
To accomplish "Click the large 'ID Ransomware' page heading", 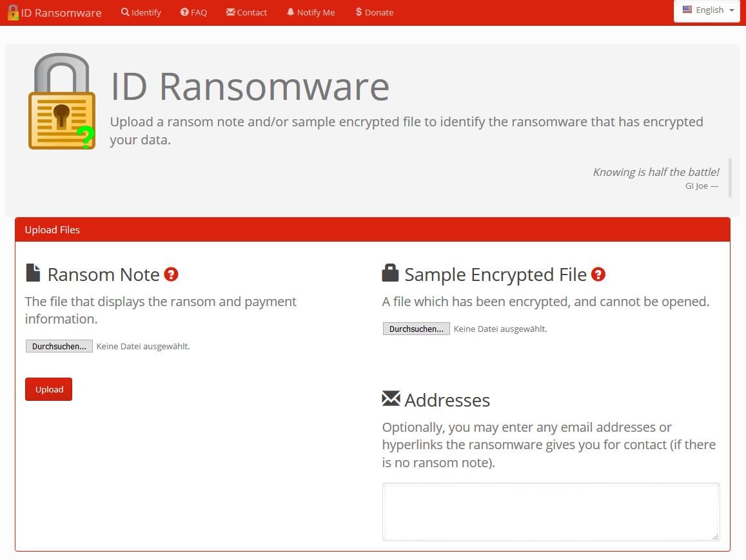I will coord(250,86).
